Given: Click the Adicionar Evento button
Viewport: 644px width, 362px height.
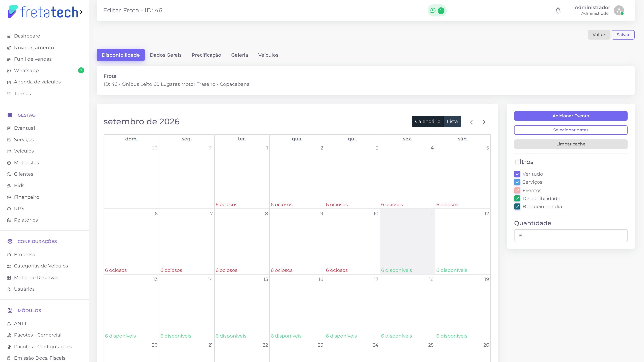Looking at the screenshot, I should 571,116.
